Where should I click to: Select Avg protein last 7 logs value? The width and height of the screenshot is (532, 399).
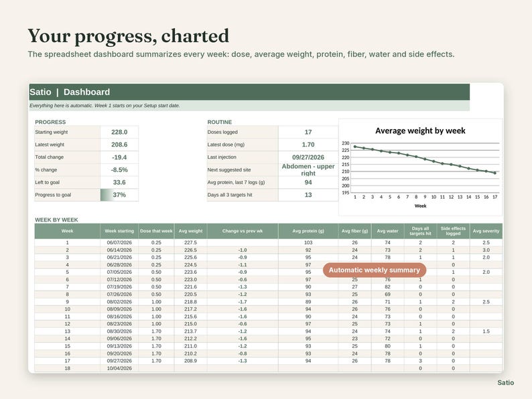(308, 182)
